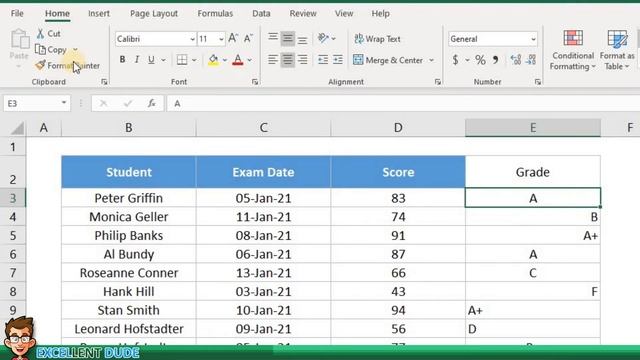The image size is (640, 360).
Task: Expand underline style dropdown arrow
Action: [163, 60]
